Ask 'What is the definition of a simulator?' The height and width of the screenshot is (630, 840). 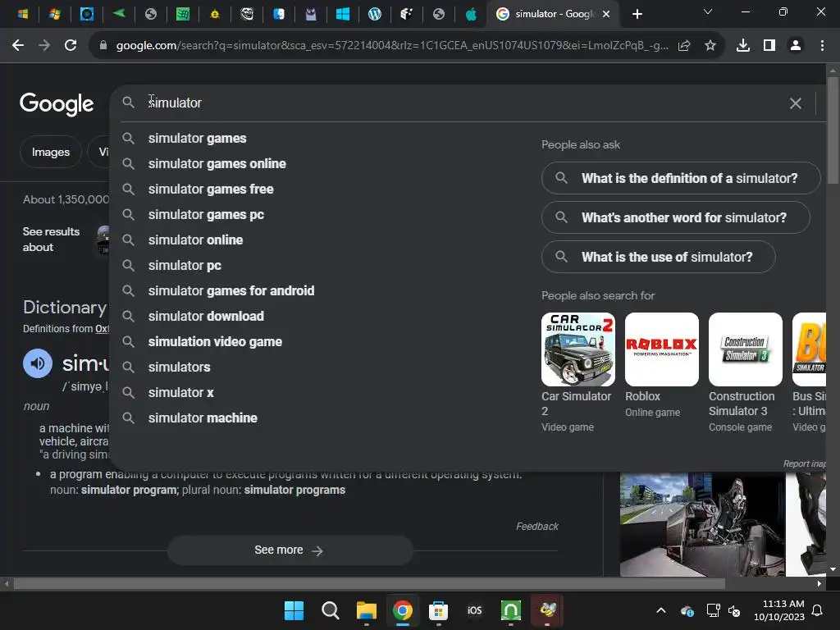pyautogui.click(x=681, y=178)
